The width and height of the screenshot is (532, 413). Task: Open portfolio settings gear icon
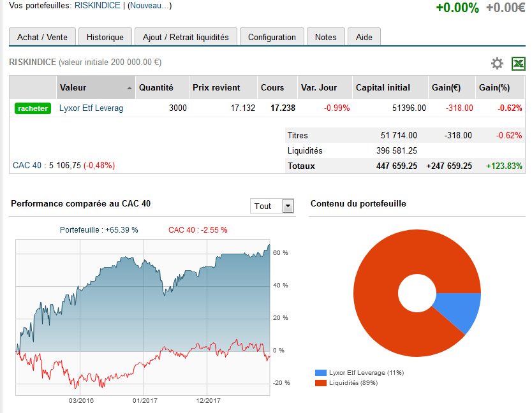[x=497, y=63]
